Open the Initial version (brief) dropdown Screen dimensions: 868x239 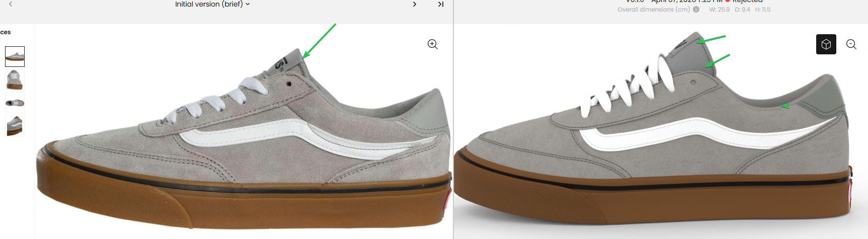tap(212, 4)
